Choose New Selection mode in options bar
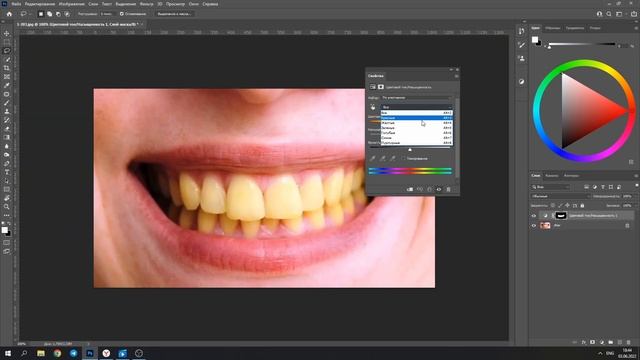The height and width of the screenshot is (360, 640). 41,14
